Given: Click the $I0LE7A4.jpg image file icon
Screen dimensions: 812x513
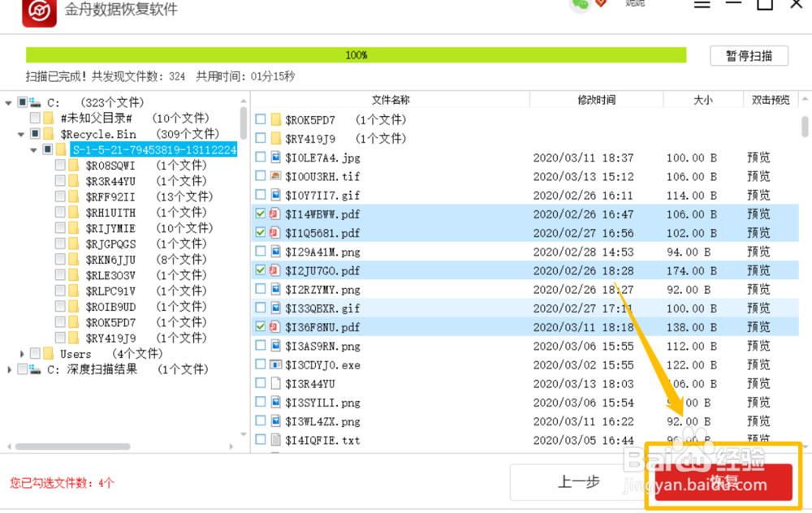Looking at the screenshot, I should [x=275, y=157].
